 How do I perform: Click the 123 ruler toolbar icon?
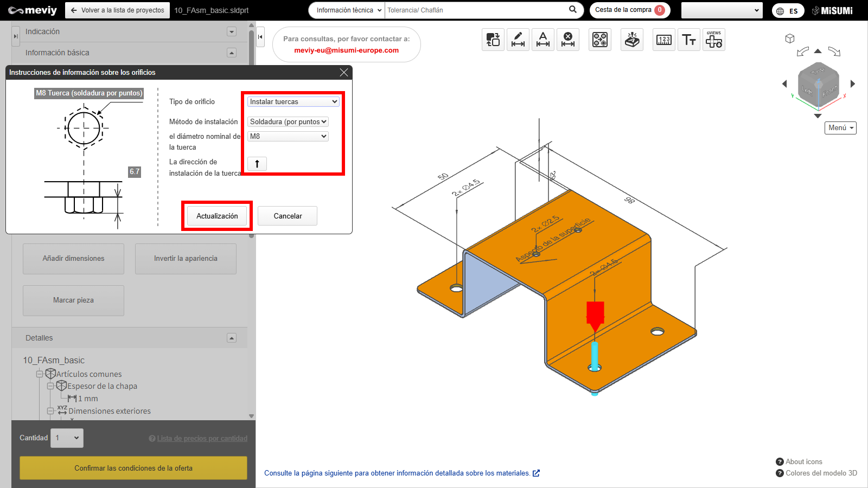pos(664,40)
